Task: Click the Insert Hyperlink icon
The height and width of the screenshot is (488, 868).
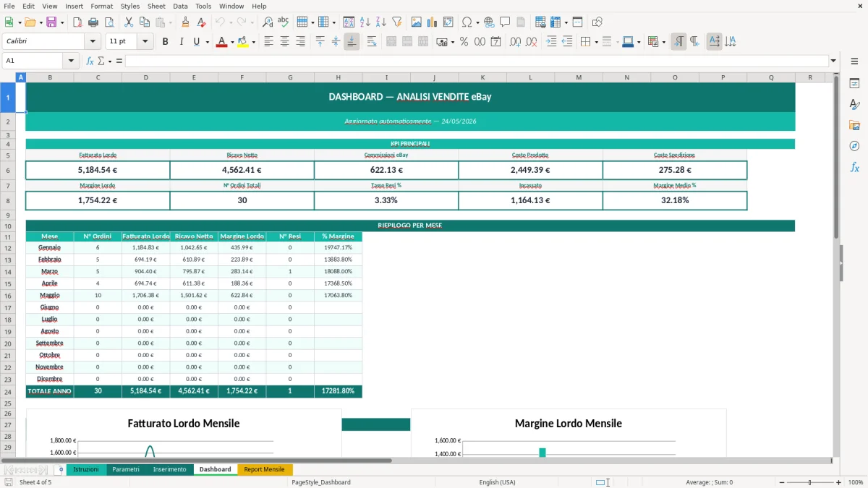Action: tap(489, 22)
